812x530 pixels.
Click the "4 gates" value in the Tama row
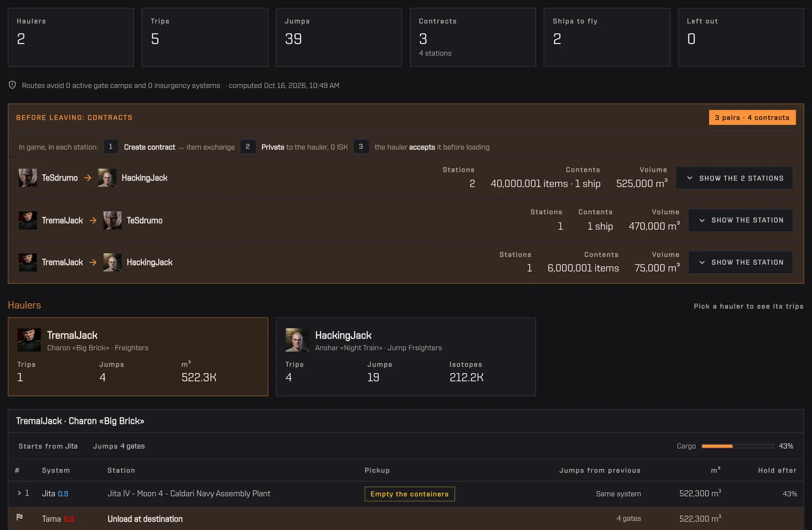[x=628, y=518]
